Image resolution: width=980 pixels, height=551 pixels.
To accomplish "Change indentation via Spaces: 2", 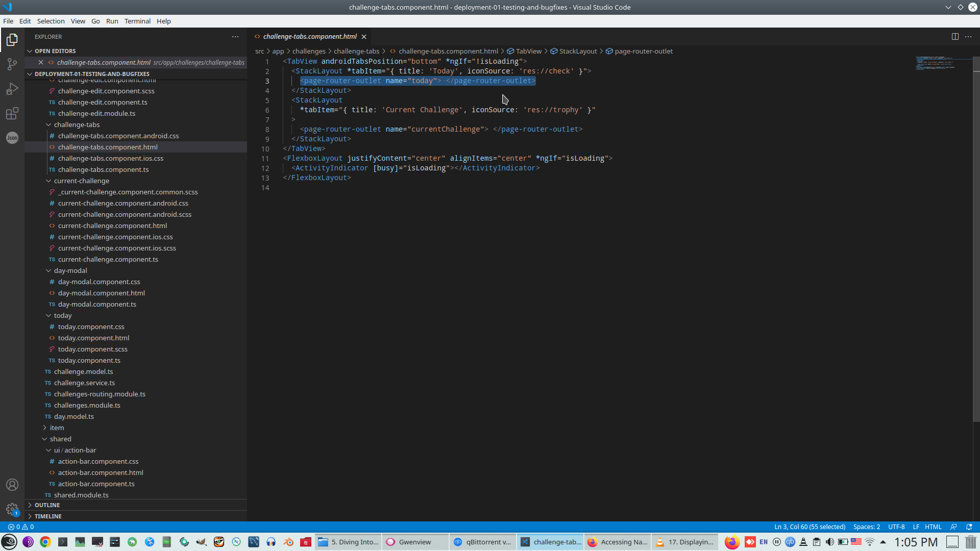I will 866,527.
